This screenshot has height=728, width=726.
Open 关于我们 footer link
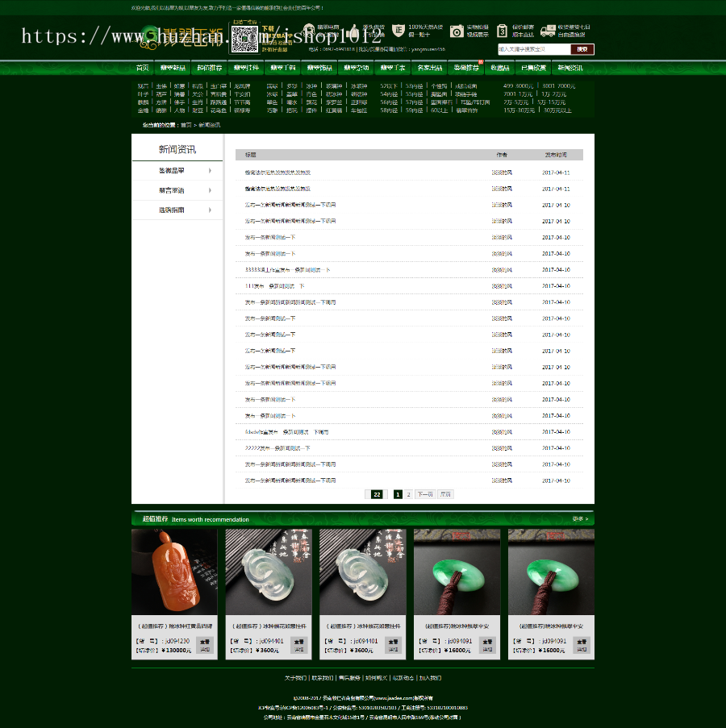[295, 678]
